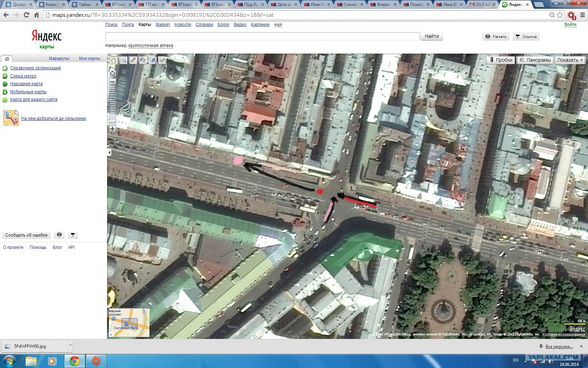Image resolution: width=588 pixels, height=368 pixels.
Task: Switch to the Тайны browser tab
Action: point(85,4)
